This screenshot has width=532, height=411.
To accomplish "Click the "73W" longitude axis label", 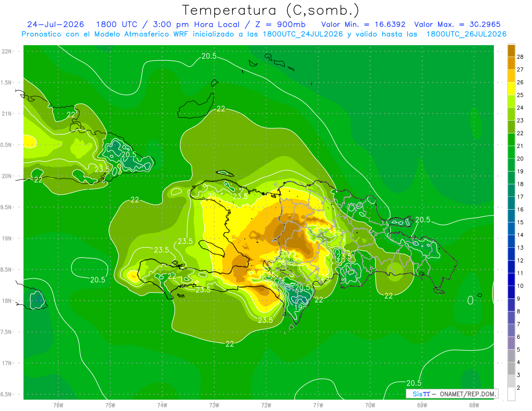I will (x=214, y=405).
